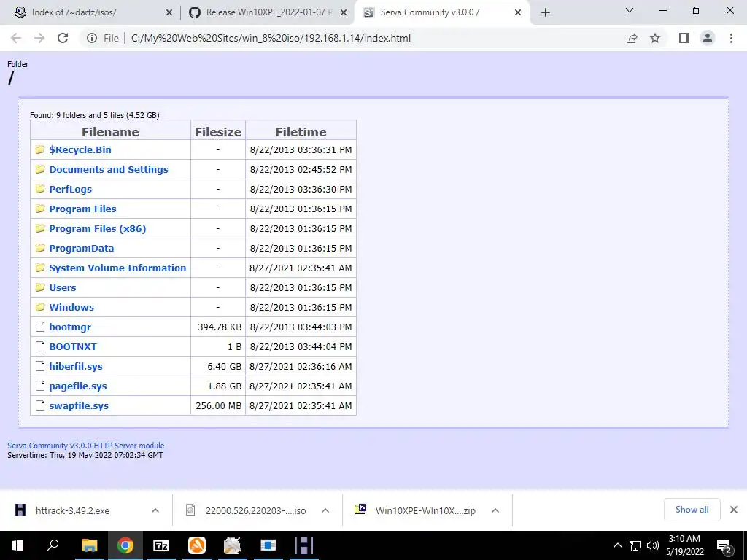Click the folder icon beside ProgramData
The width and height of the screenshot is (747, 560).
pyautogui.click(x=40, y=248)
